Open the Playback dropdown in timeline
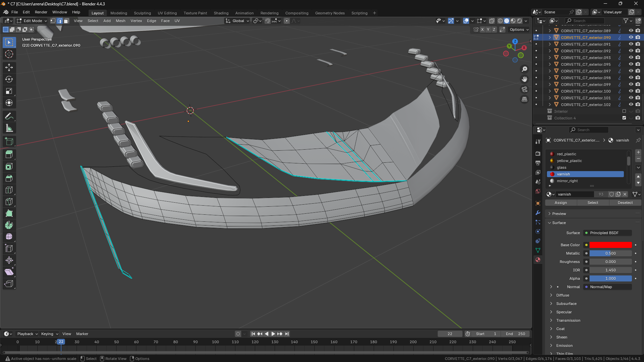644x362 pixels. point(27,334)
